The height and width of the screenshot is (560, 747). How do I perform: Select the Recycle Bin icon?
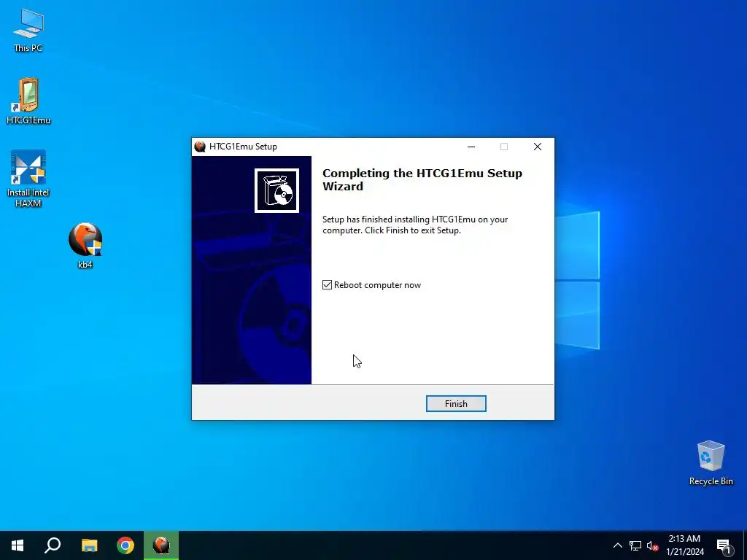[x=711, y=463]
